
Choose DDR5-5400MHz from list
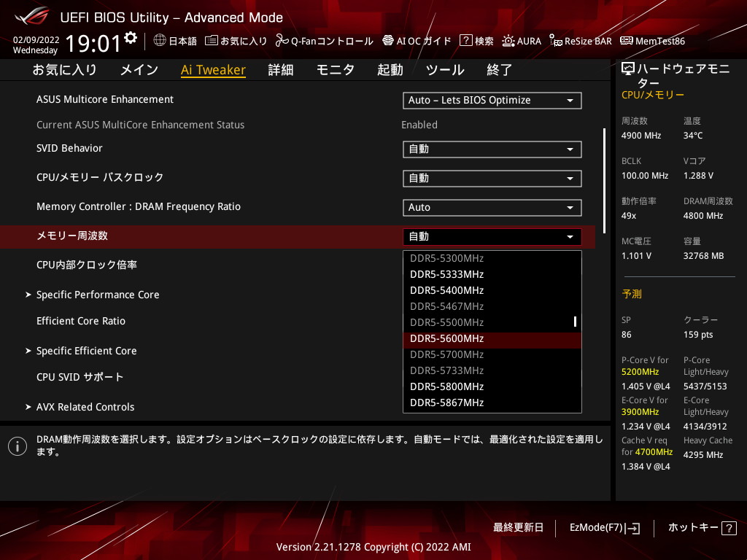coord(492,290)
